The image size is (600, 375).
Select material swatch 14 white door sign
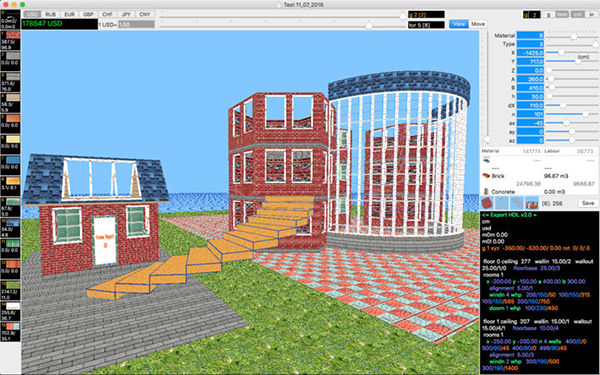10,311
